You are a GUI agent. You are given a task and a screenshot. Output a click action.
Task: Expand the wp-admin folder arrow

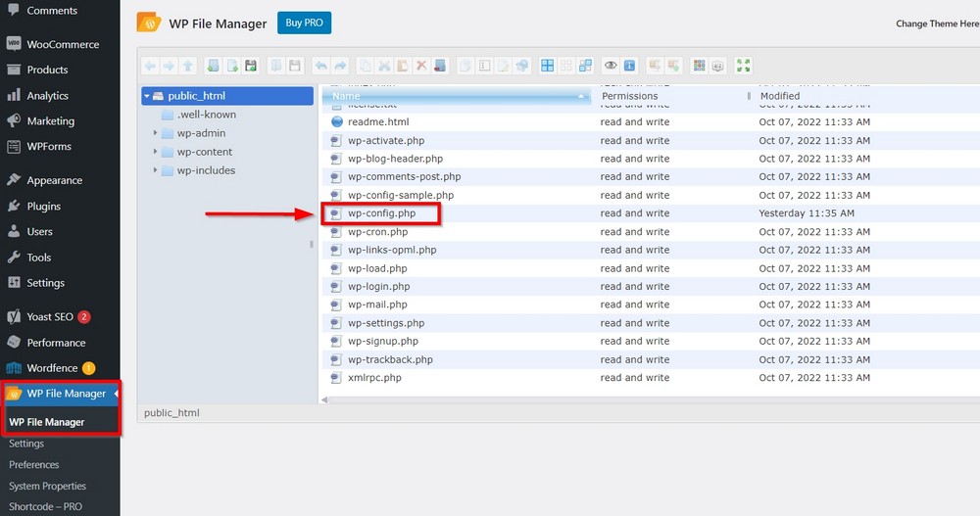pyautogui.click(x=155, y=133)
